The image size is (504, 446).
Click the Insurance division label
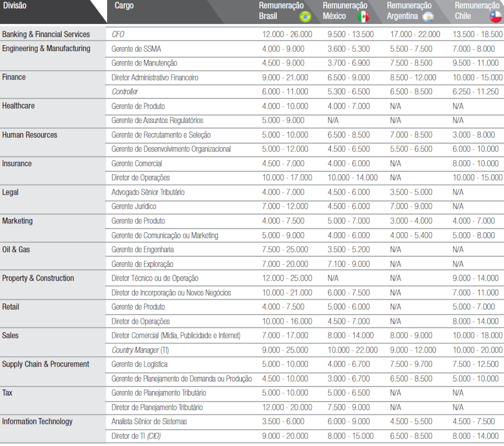[x=17, y=164]
